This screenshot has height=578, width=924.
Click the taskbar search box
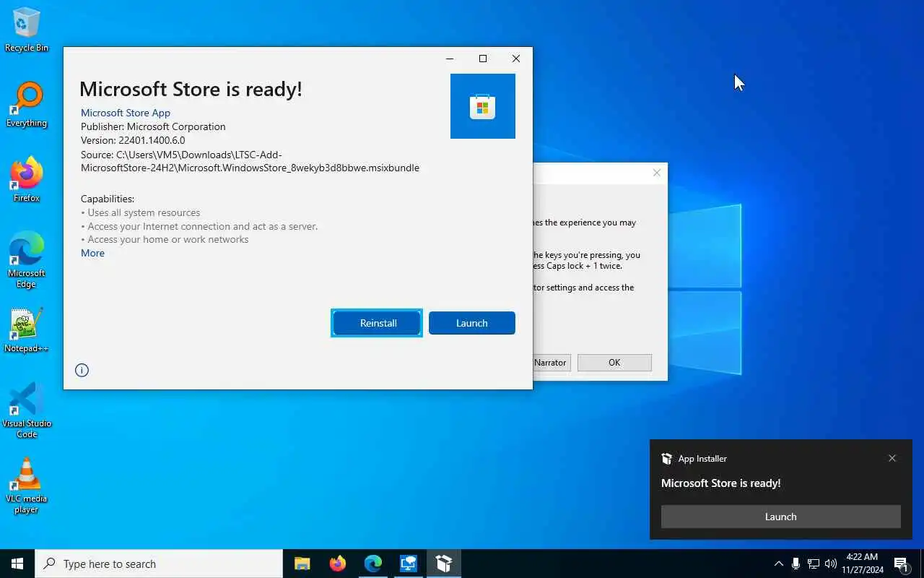(159, 564)
